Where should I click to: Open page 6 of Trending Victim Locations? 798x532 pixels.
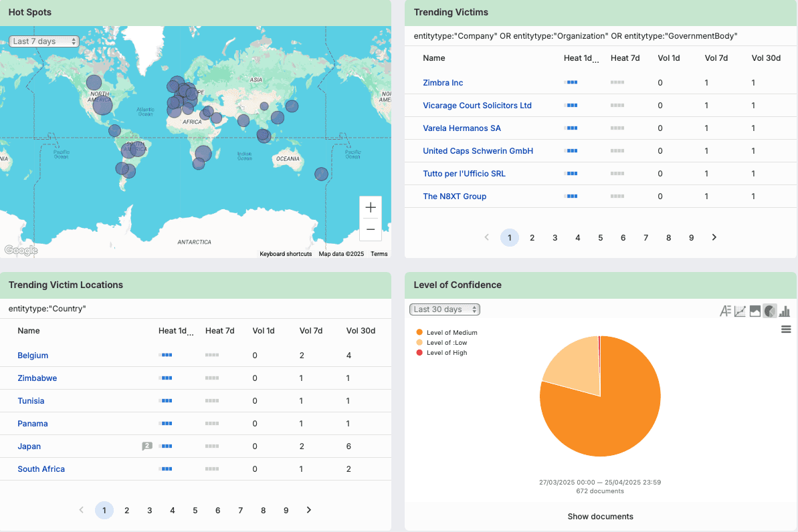218,510
